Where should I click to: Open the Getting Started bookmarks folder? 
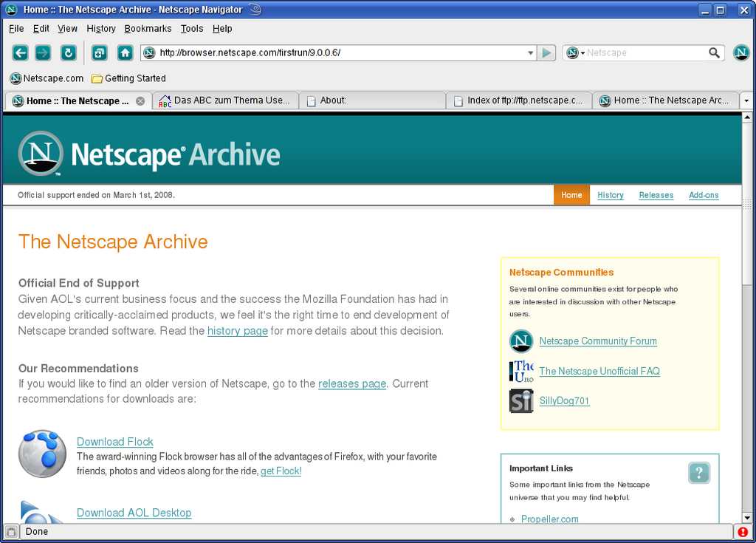(128, 78)
